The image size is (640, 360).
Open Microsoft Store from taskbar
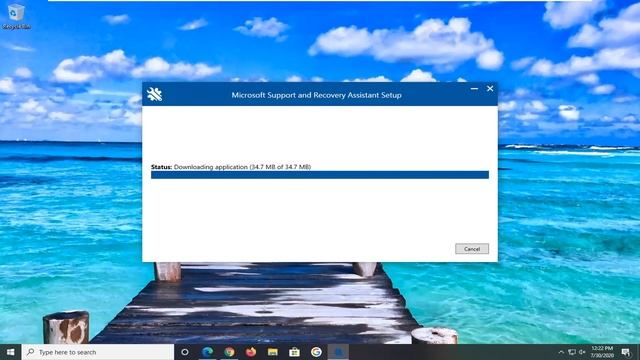pos(294,352)
